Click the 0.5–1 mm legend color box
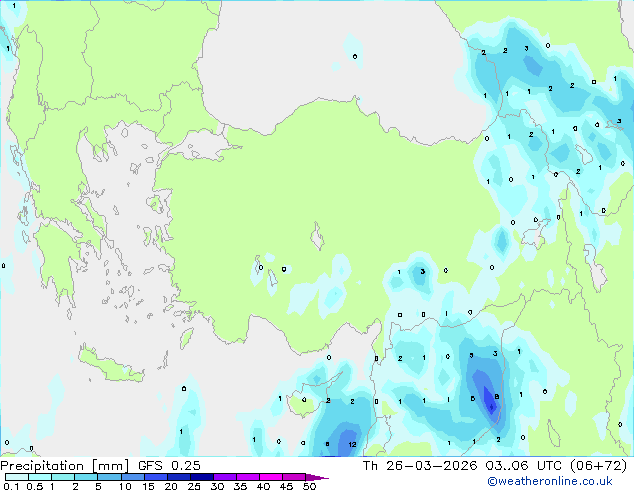This screenshot has width=634, height=490. (40, 477)
